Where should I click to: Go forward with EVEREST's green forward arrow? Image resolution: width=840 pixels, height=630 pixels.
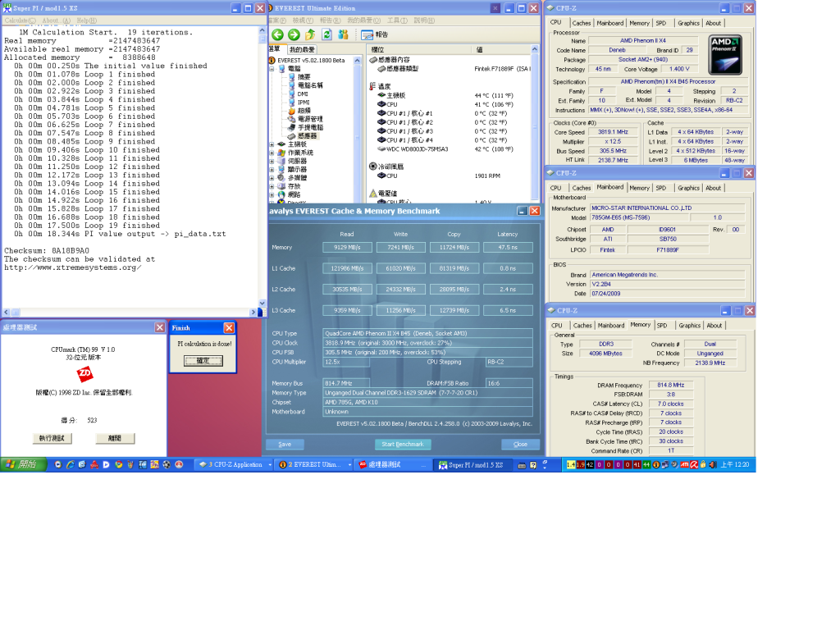pos(294,34)
